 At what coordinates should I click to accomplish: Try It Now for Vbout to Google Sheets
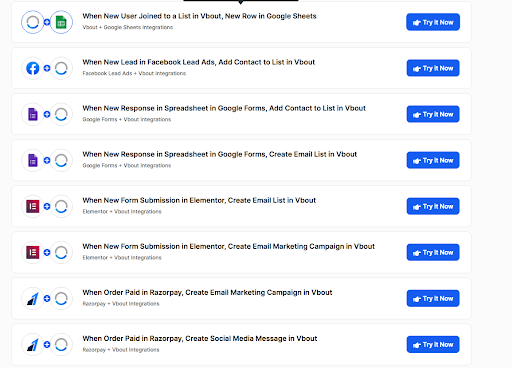(433, 22)
